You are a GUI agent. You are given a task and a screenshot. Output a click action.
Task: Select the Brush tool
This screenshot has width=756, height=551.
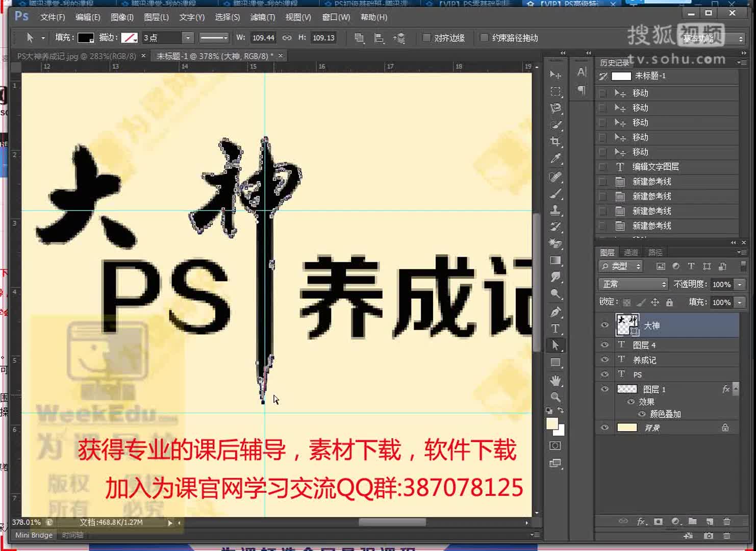click(556, 193)
